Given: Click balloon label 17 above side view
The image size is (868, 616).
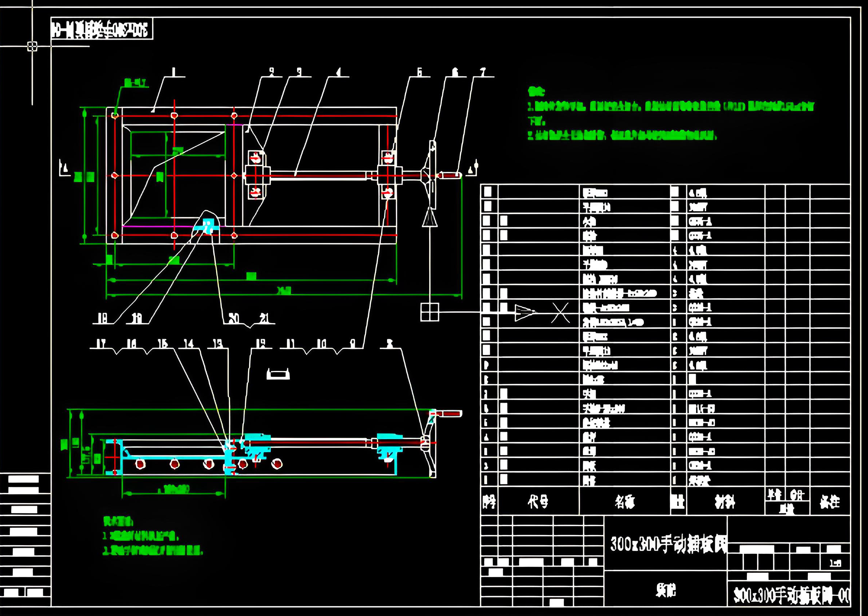Looking at the screenshot, I should [x=100, y=343].
